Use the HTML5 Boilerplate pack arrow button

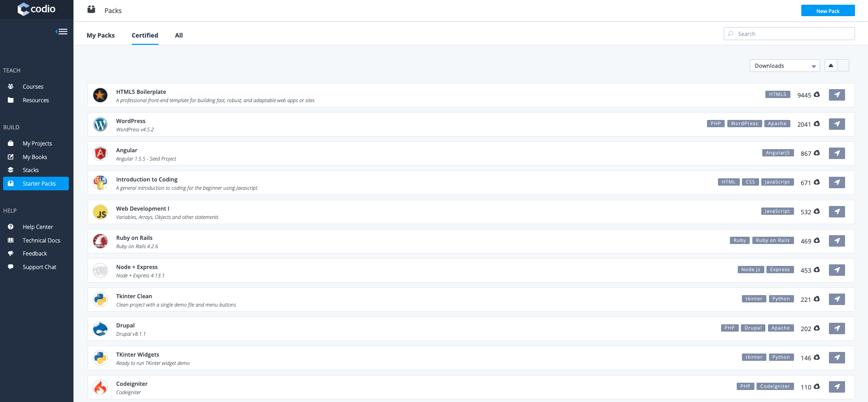click(x=837, y=95)
